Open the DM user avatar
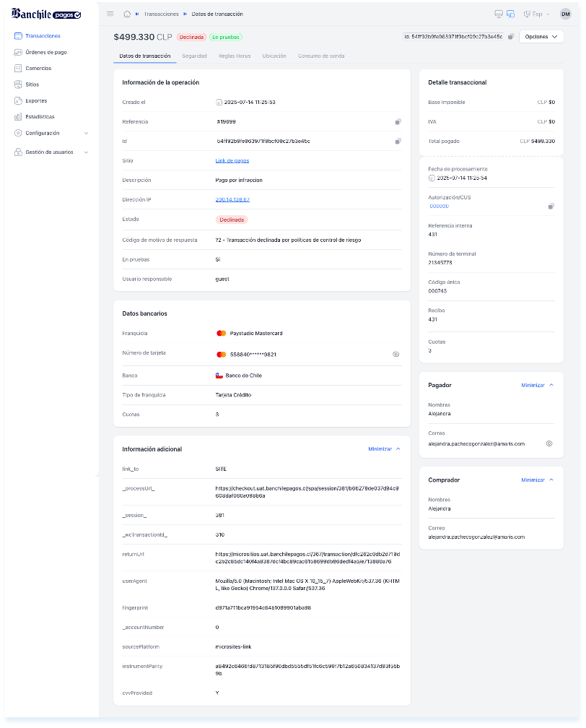The width and height of the screenshot is (586, 728). [566, 14]
